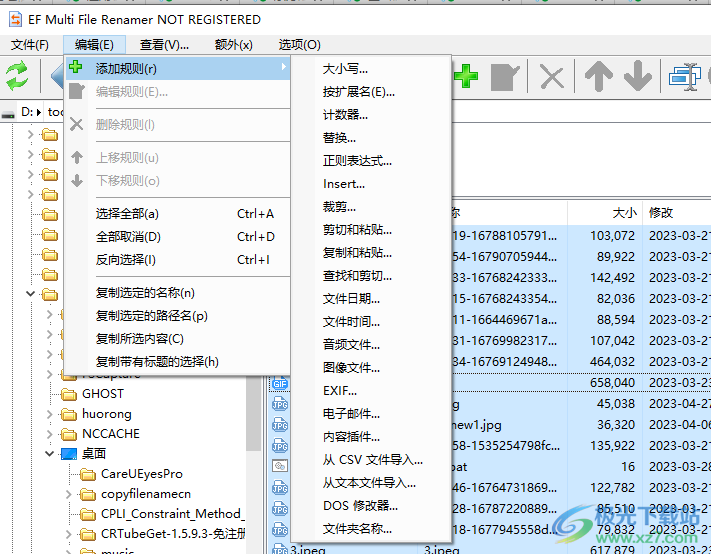This screenshot has height=554, width=711.
Task: Select 按扩展名(E)... submenu item
Action: click(371, 92)
